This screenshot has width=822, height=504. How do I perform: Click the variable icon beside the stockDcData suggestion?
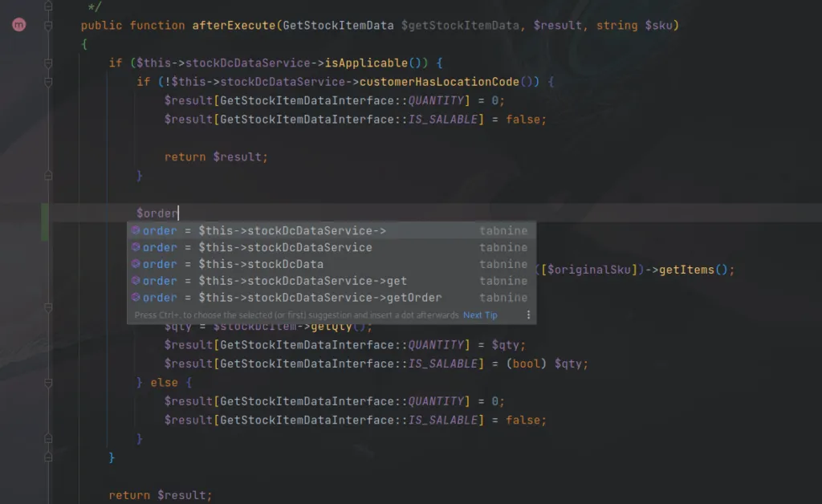136,264
